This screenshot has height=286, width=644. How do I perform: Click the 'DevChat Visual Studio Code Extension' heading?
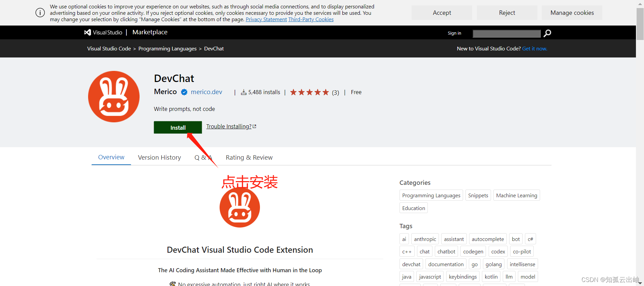click(x=240, y=250)
